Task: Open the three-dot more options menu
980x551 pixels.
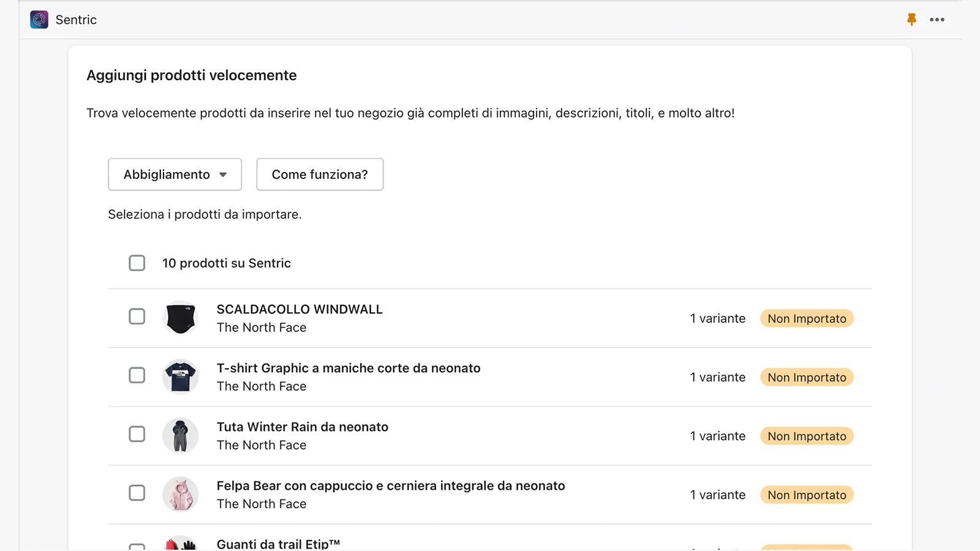Action: click(937, 20)
